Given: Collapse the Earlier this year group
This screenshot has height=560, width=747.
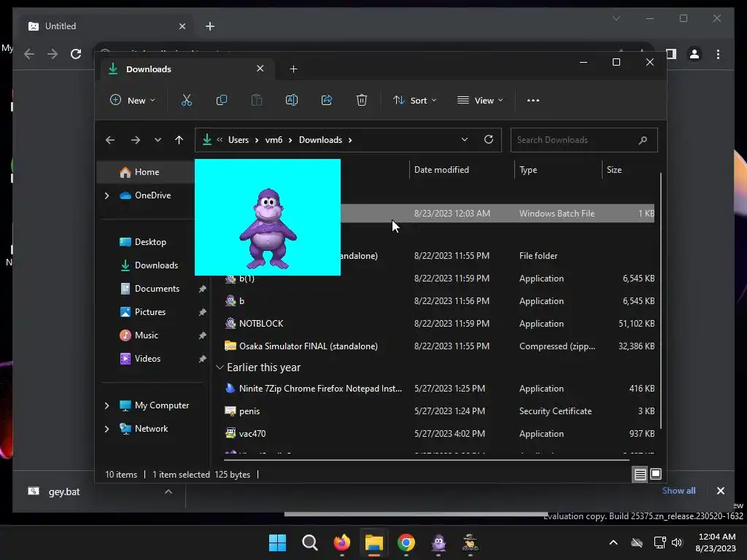Looking at the screenshot, I should click(220, 367).
